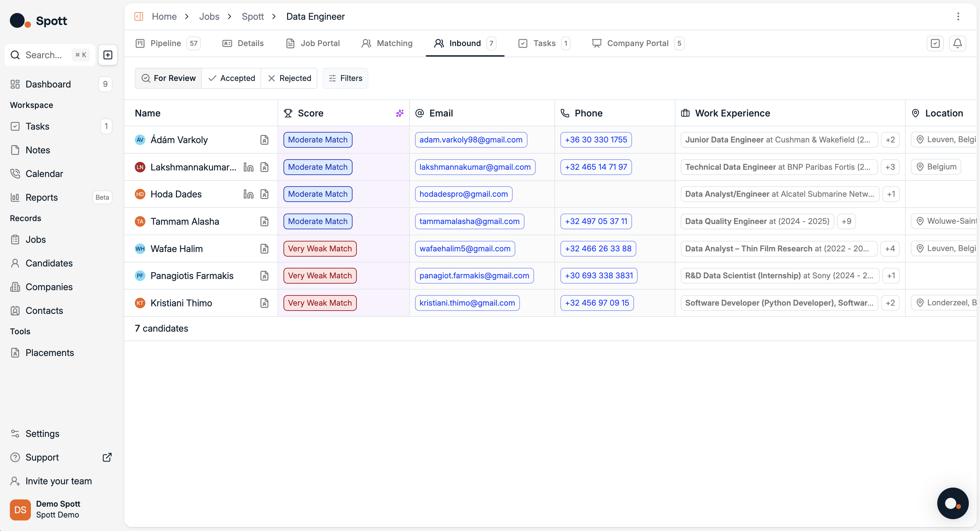
Task: Open Hoda Dades' LinkedIn icon
Action: coord(248,194)
